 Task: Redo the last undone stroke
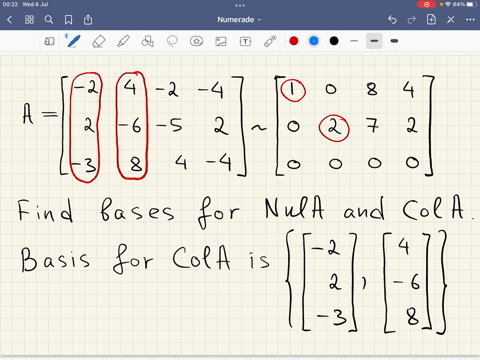(412, 20)
